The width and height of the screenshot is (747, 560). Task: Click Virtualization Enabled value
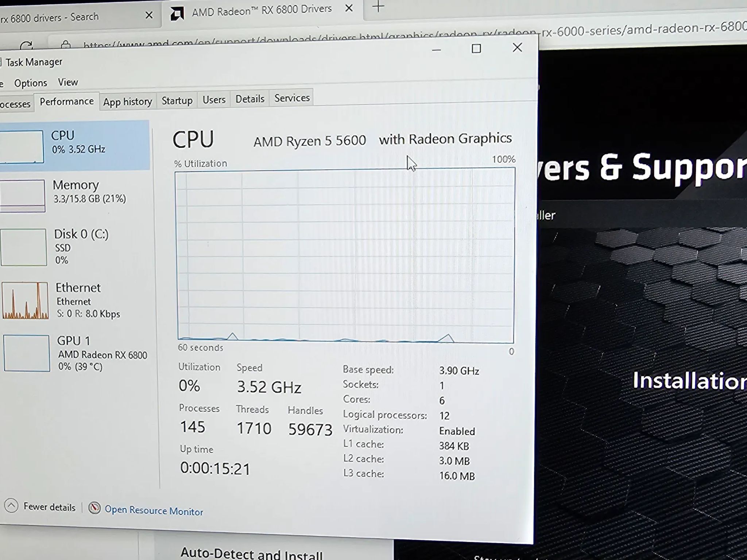(x=457, y=431)
